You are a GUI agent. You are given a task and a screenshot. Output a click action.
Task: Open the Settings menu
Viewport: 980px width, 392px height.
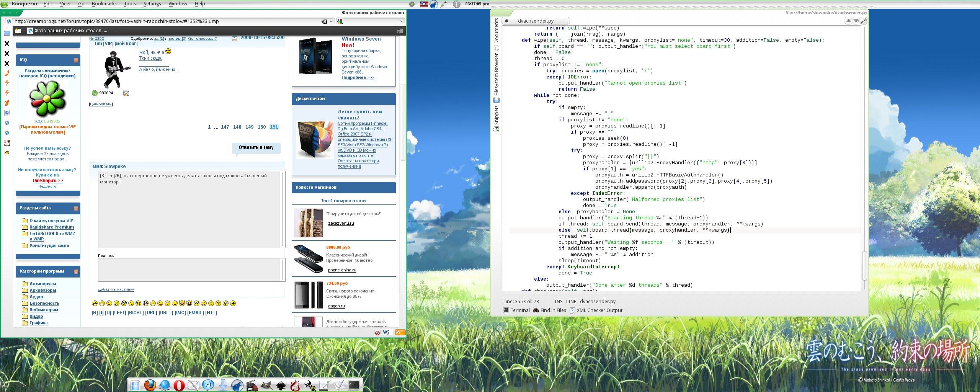pos(152,4)
